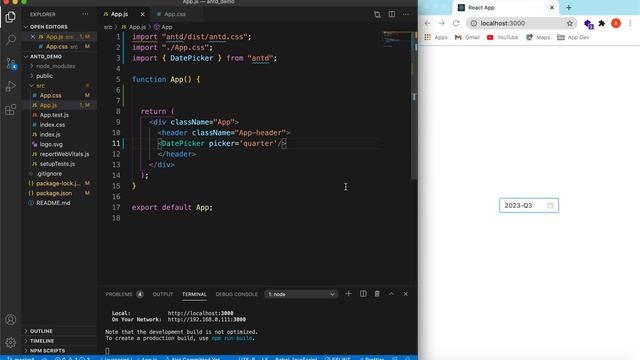Open Apps bookmark in Chrome

point(436,37)
